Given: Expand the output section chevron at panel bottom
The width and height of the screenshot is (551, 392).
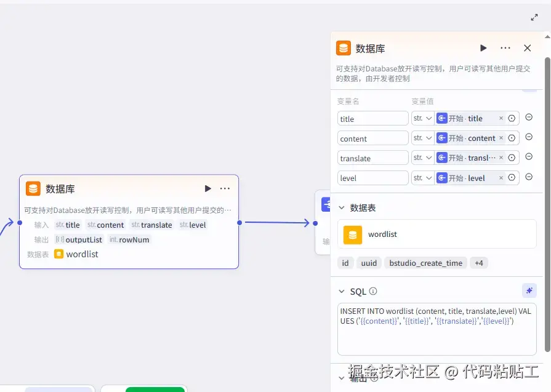Looking at the screenshot, I should click(341, 378).
